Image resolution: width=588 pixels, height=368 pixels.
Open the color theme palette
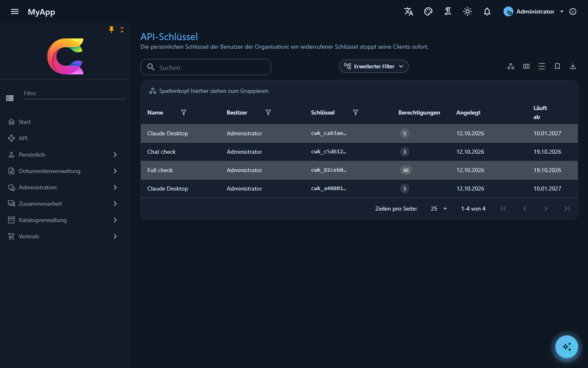point(428,11)
